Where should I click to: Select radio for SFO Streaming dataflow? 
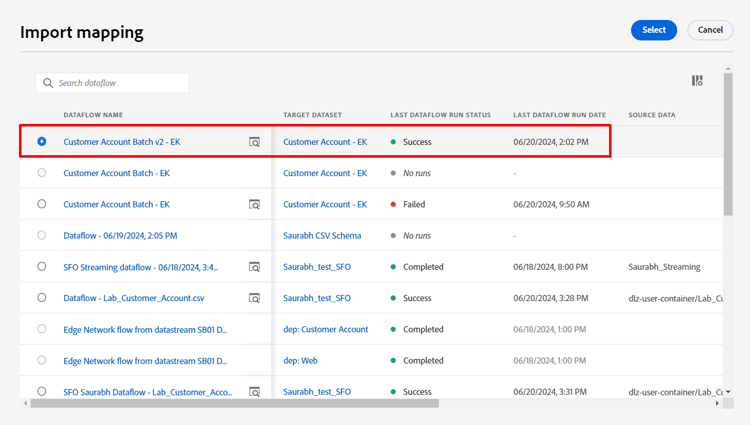(x=42, y=266)
